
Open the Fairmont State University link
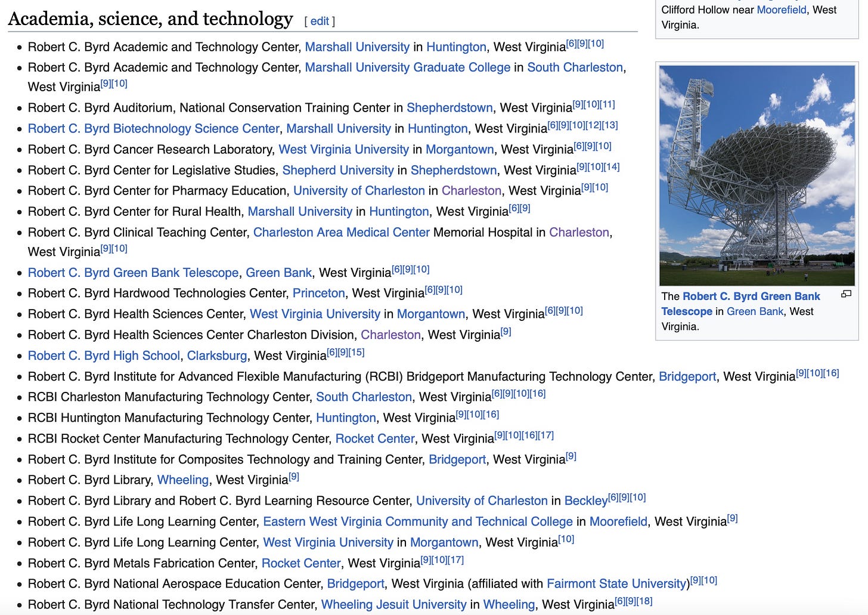tap(616, 584)
